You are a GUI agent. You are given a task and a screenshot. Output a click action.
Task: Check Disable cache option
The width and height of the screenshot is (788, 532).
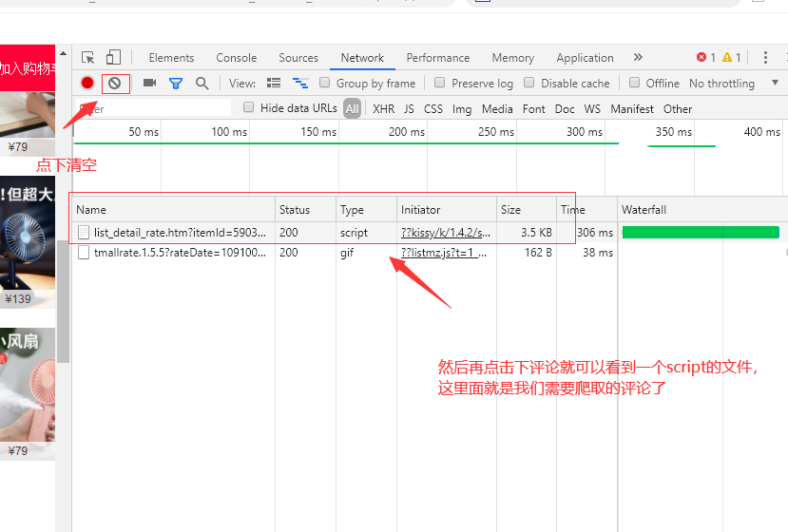coord(529,83)
